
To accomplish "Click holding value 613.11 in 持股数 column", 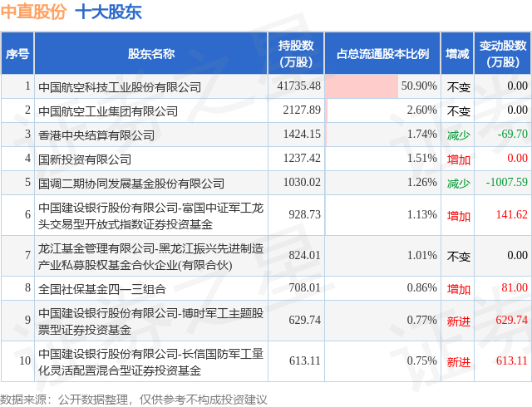I will click(x=304, y=360).
